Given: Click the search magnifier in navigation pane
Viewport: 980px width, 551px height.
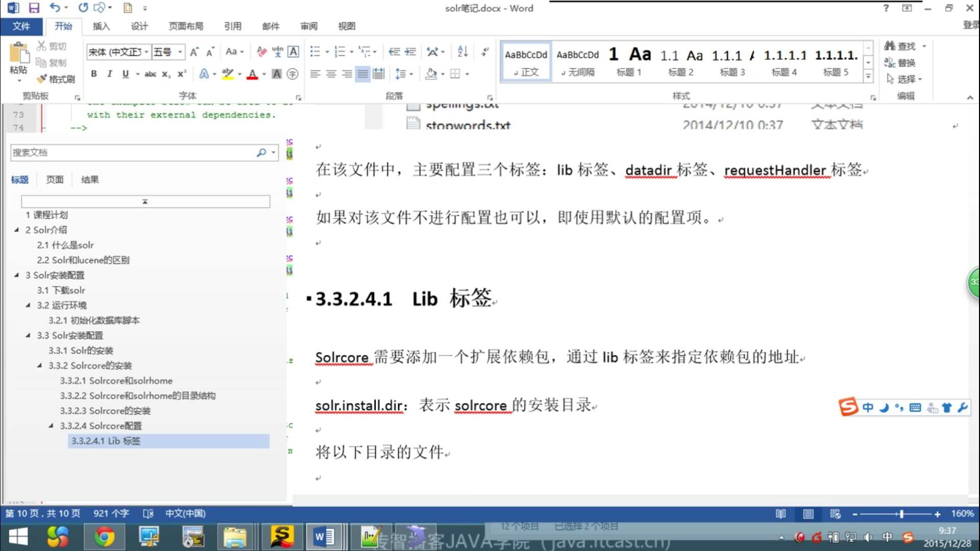Looking at the screenshot, I should [261, 153].
